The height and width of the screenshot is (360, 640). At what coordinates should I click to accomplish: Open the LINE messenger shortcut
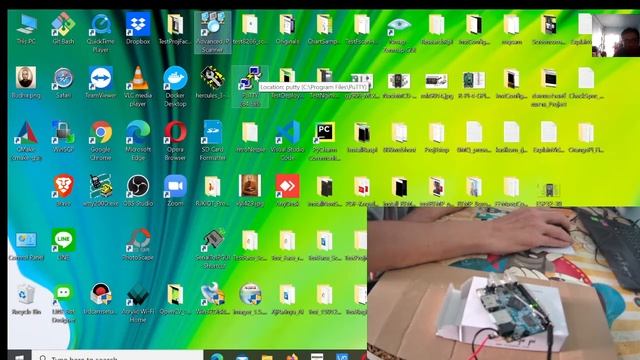click(x=63, y=244)
